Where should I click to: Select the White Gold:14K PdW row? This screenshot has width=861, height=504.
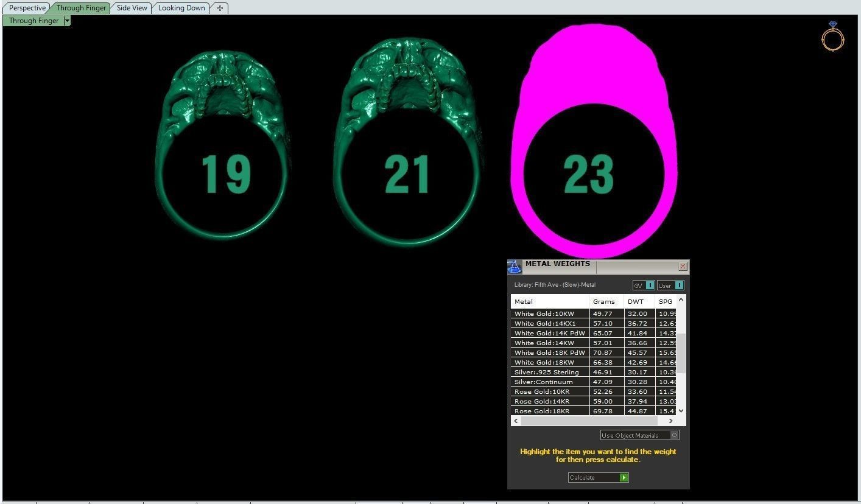[593, 333]
